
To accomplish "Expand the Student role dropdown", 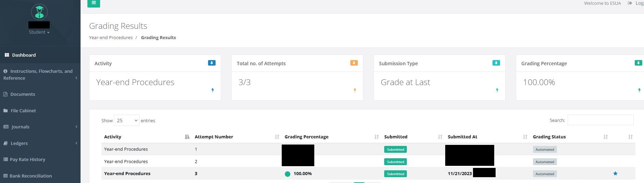I will 39,32.
